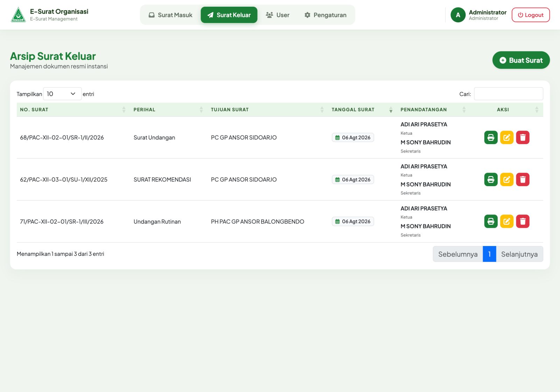
Task: Click the Undangan Rutinan perihal cell
Action: click(157, 222)
